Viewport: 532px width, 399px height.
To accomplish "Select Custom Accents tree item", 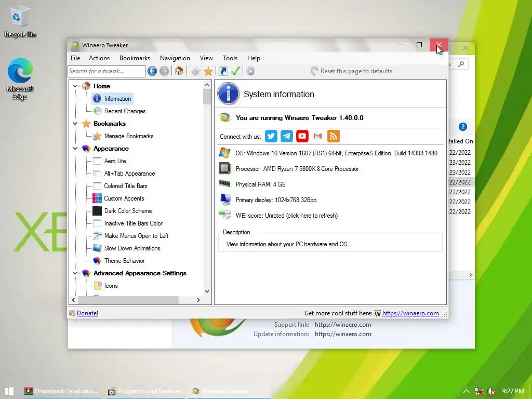I will 124,198.
